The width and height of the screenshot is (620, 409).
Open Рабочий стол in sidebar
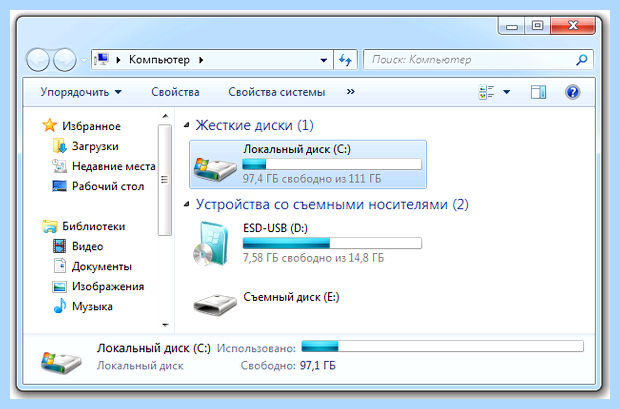point(108,186)
